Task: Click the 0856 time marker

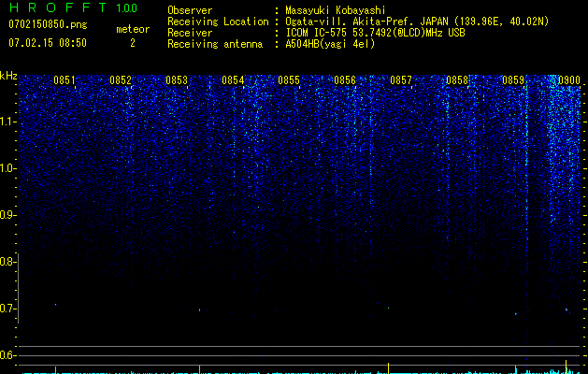Action: pyautogui.click(x=345, y=80)
